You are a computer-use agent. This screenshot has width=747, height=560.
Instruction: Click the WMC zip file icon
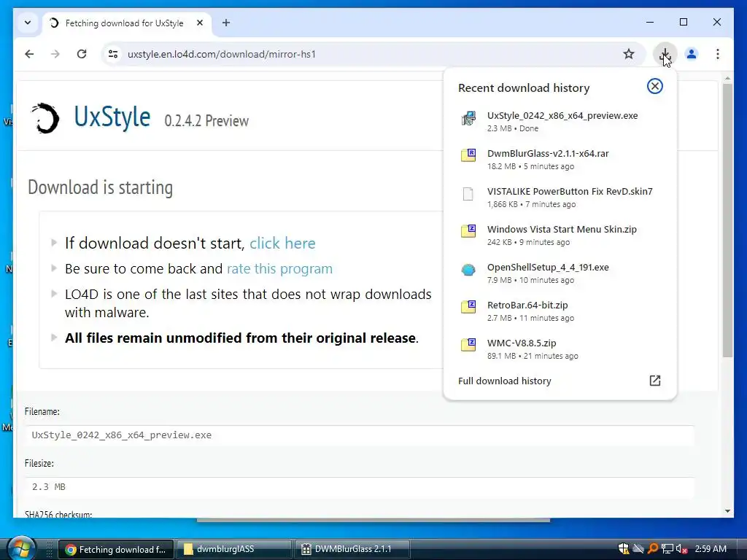(468, 344)
